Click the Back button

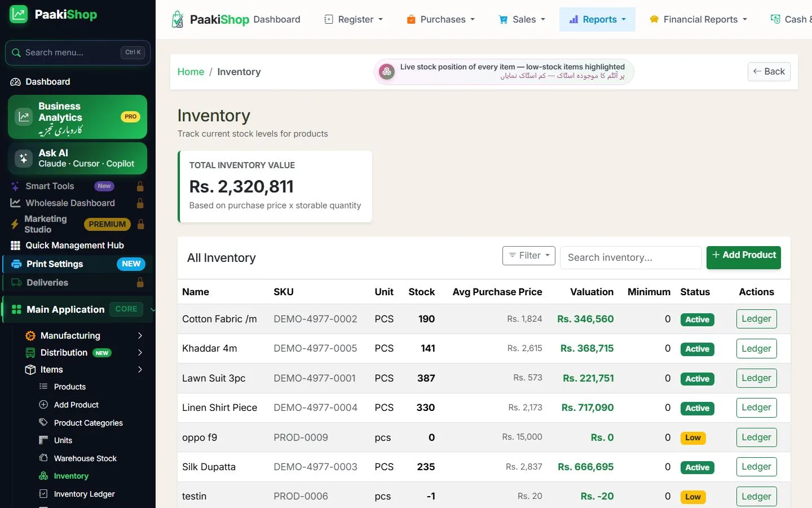click(x=769, y=72)
